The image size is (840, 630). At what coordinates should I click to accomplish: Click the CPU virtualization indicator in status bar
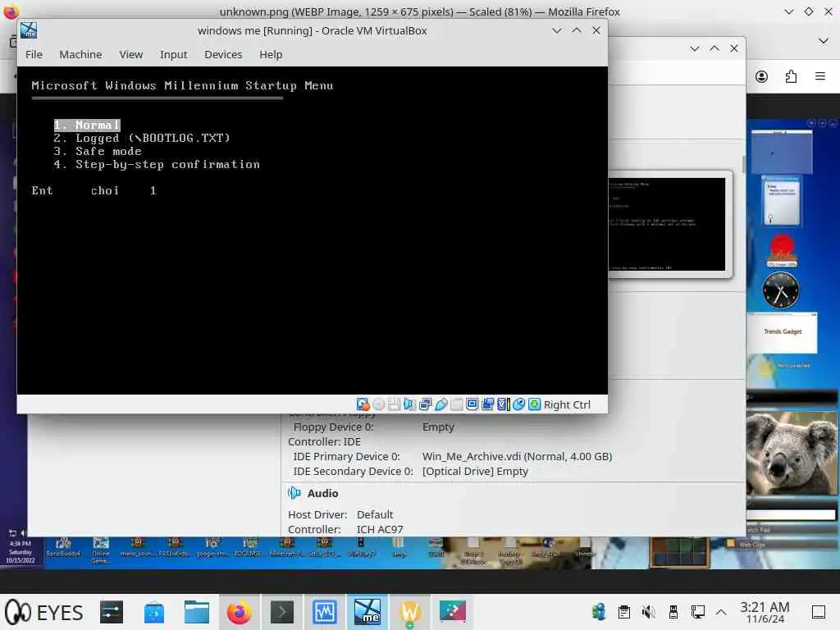tap(503, 404)
